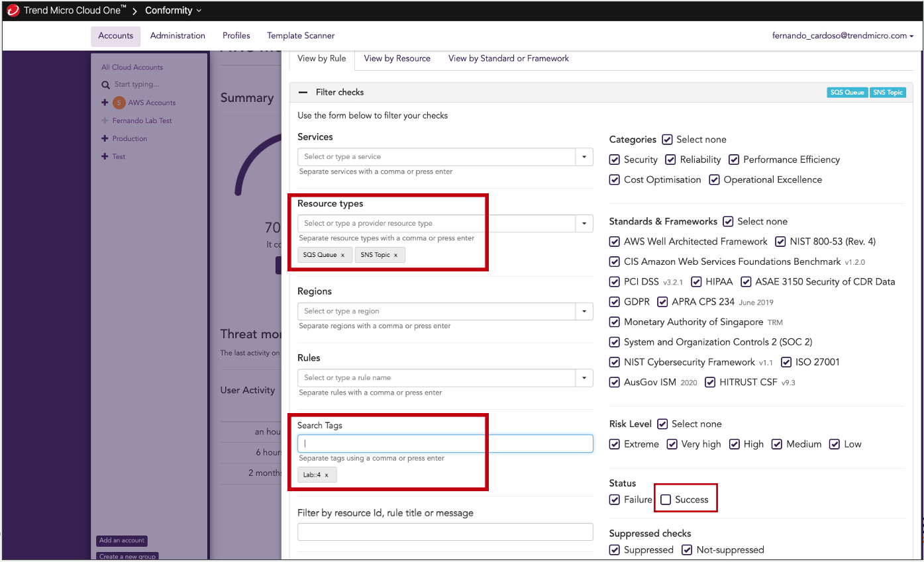The image size is (924, 562).
Task: Toggle AWS Well Architected Framework checkbox
Action: [615, 242]
